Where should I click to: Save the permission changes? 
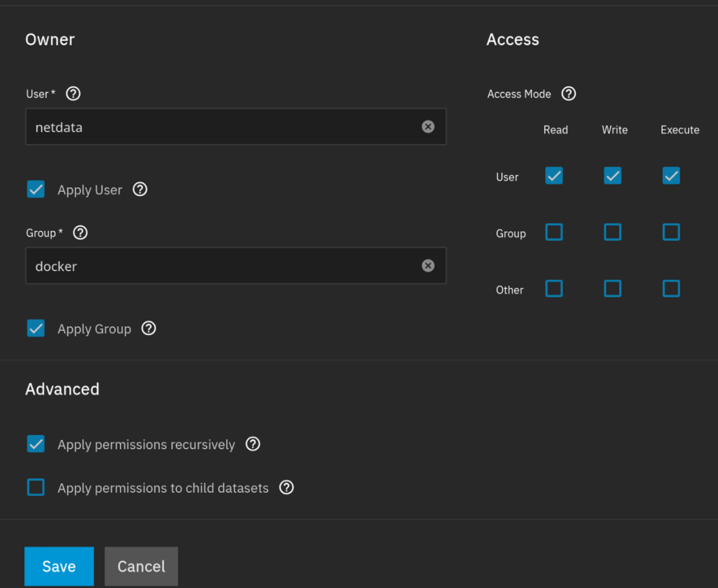[x=59, y=566]
